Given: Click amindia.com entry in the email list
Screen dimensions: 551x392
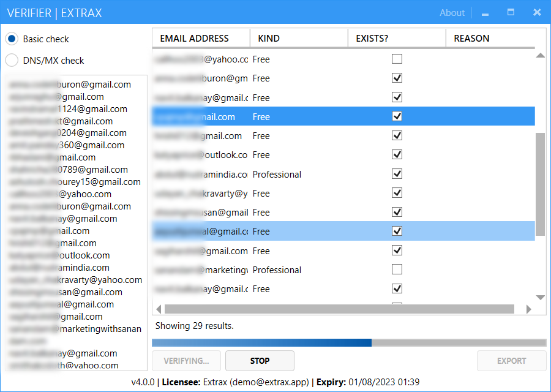Looking at the screenshot, I should [59, 268].
